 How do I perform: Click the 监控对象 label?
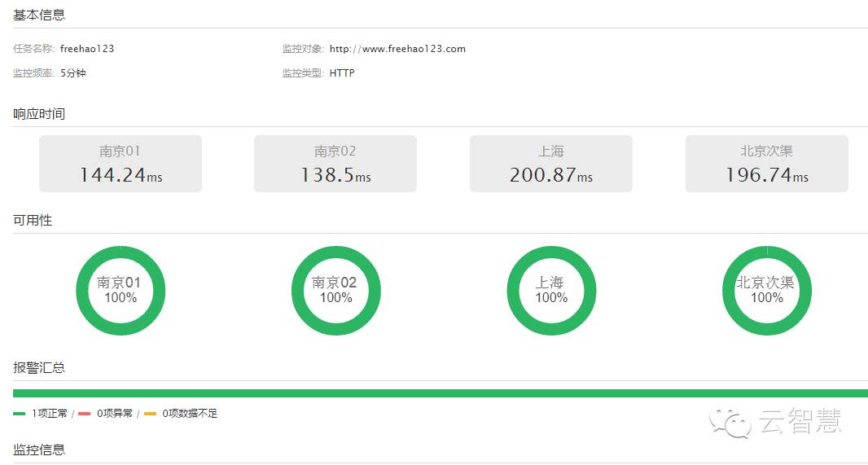pyautogui.click(x=303, y=49)
